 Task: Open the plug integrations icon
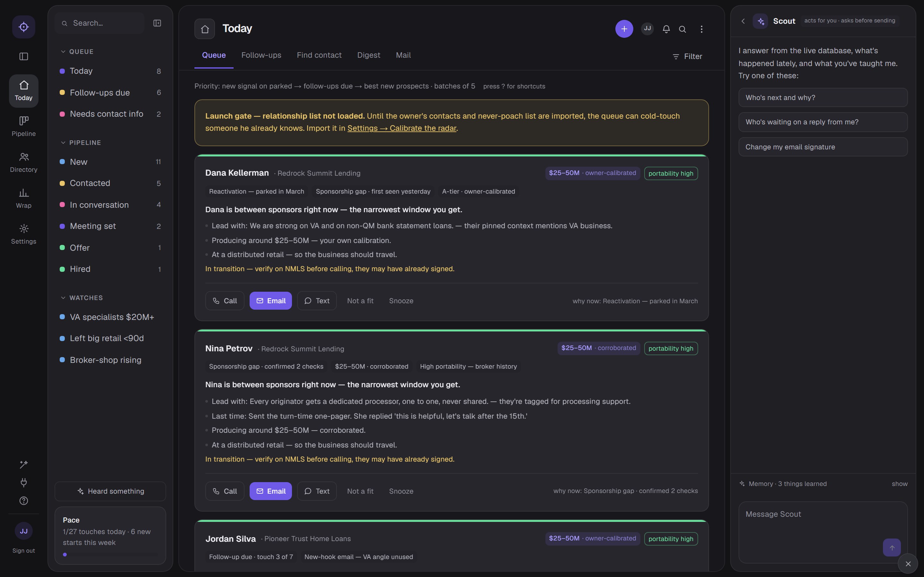pos(24,482)
